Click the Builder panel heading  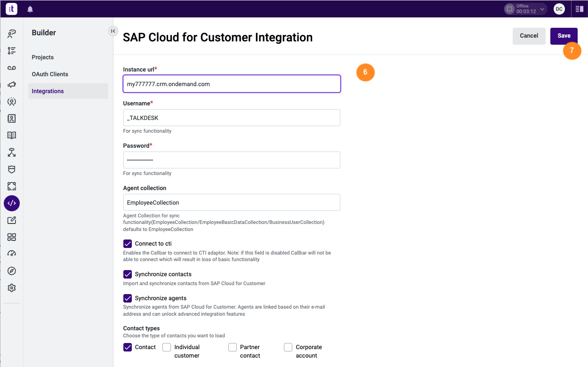click(44, 33)
